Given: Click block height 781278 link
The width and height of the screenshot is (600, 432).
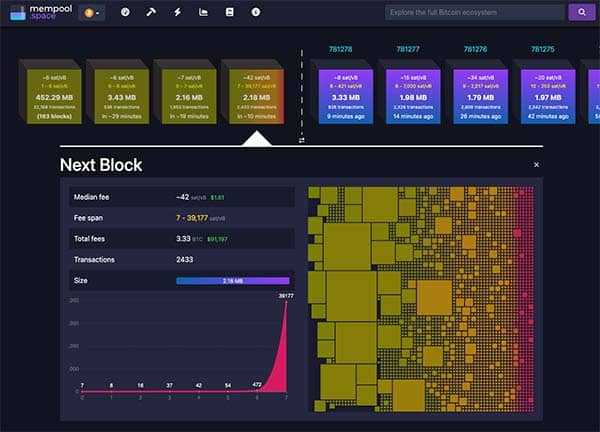Looking at the screenshot, I should coord(340,49).
